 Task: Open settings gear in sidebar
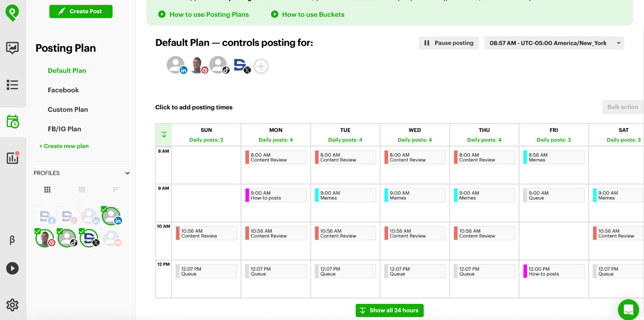[12, 305]
